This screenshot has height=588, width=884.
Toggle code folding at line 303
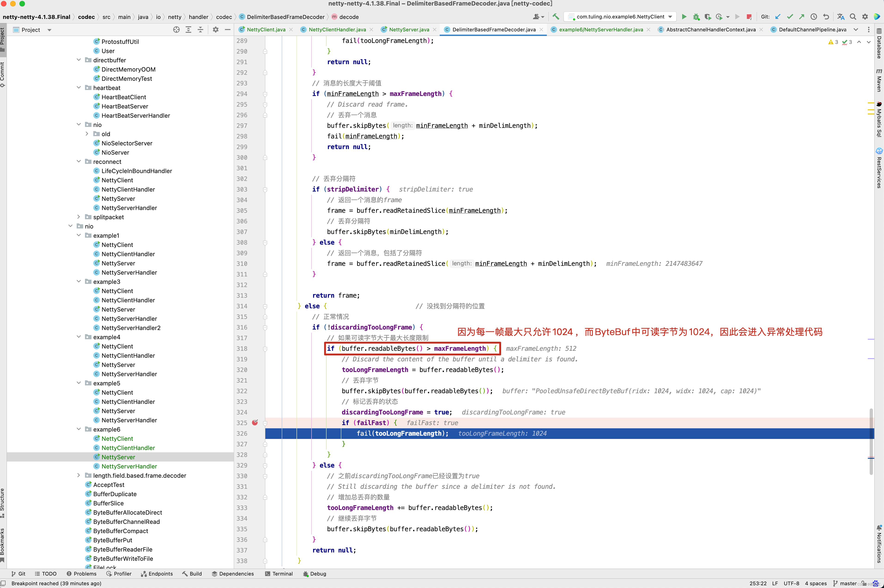click(265, 190)
